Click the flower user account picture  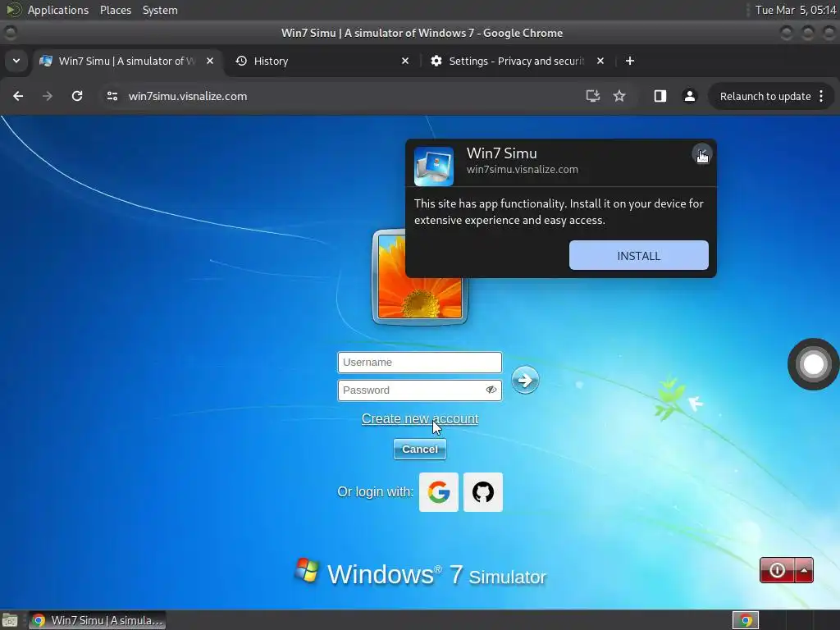coord(420,277)
